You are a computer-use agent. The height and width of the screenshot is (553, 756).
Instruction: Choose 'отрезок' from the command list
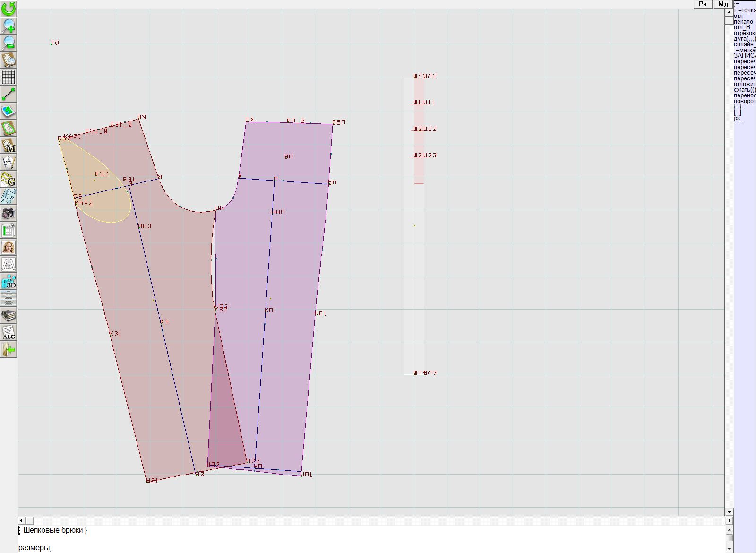(x=744, y=33)
